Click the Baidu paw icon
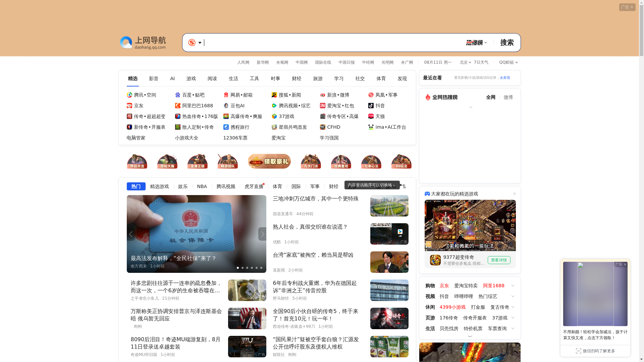The width and height of the screenshot is (644, 362). (x=178, y=95)
